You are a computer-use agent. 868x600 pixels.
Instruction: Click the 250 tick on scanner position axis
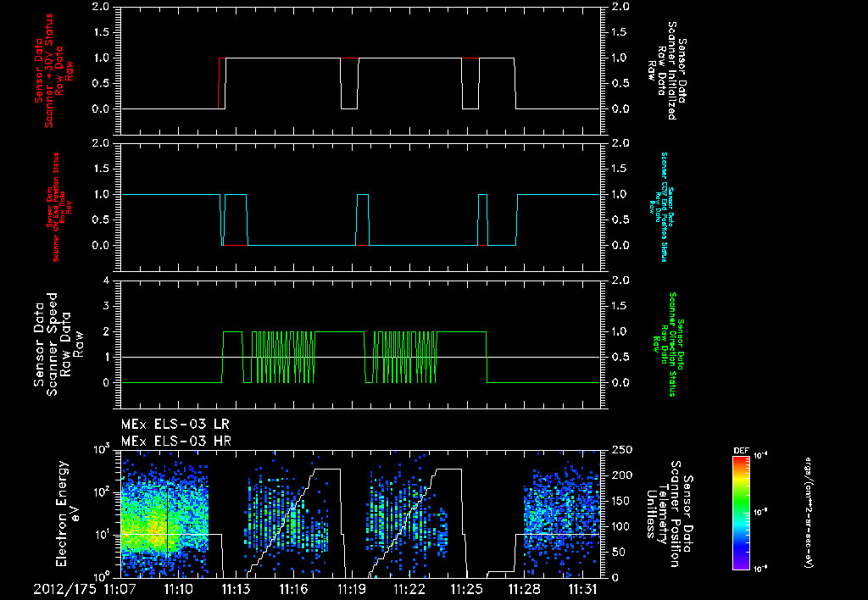pos(621,450)
